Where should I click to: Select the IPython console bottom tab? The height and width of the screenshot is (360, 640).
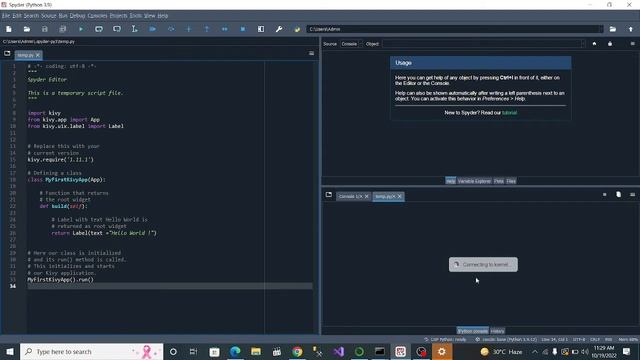tap(472, 331)
